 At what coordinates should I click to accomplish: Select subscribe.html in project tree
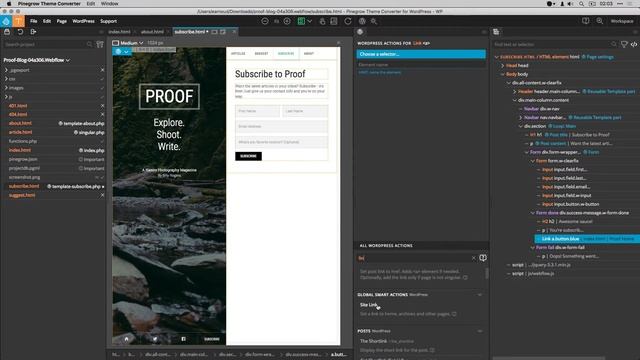24,186
